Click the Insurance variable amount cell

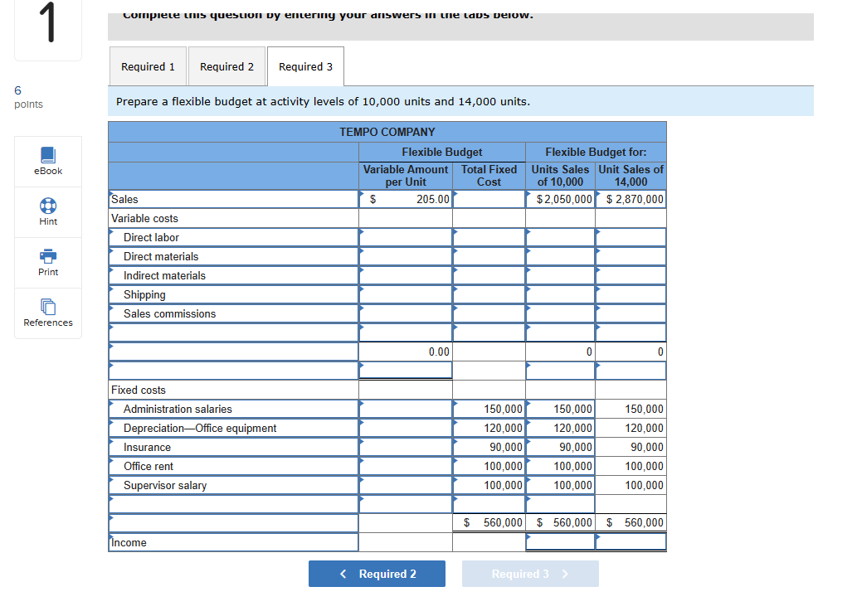405,447
